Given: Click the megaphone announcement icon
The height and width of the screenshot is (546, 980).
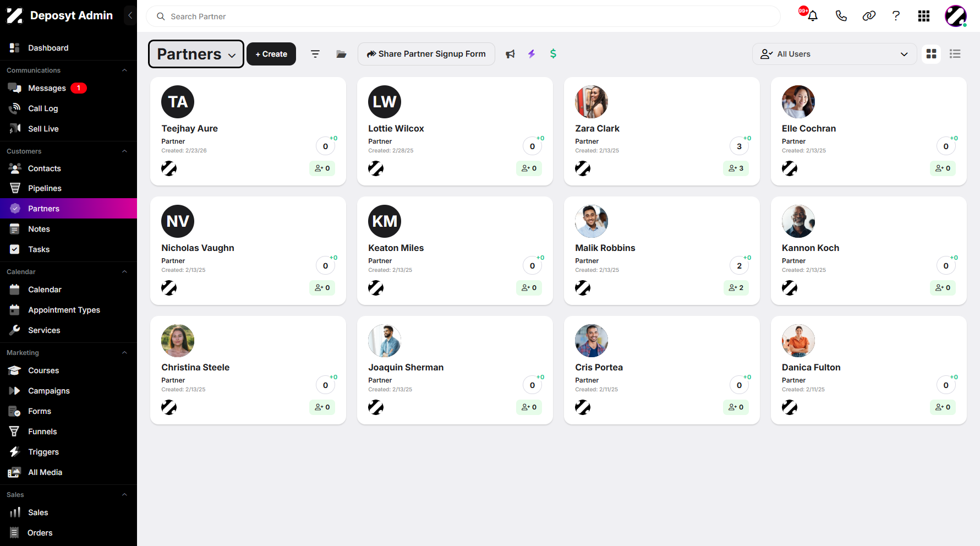Looking at the screenshot, I should tap(511, 54).
